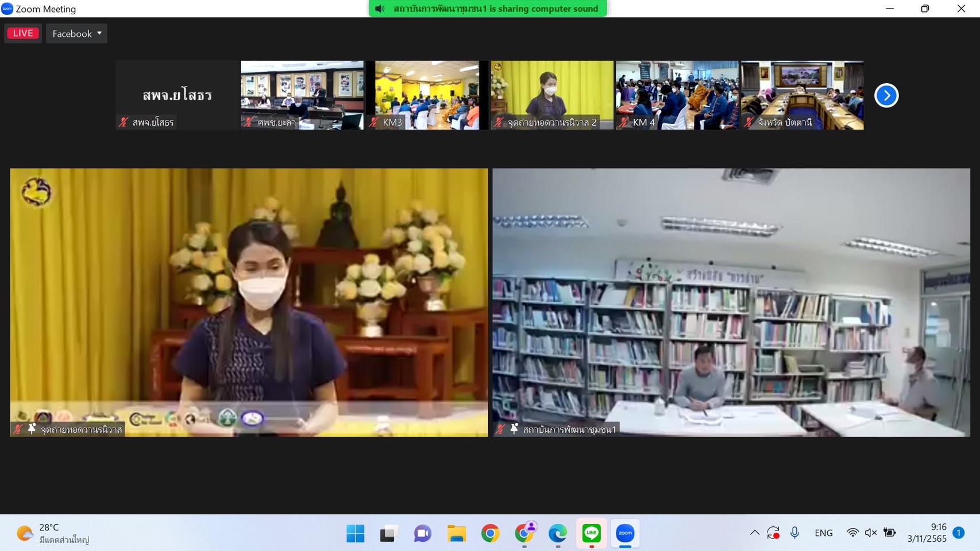This screenshot has width=980, height=551.
Task: Toggle the system volume mute icon
Action: [871, 533]
